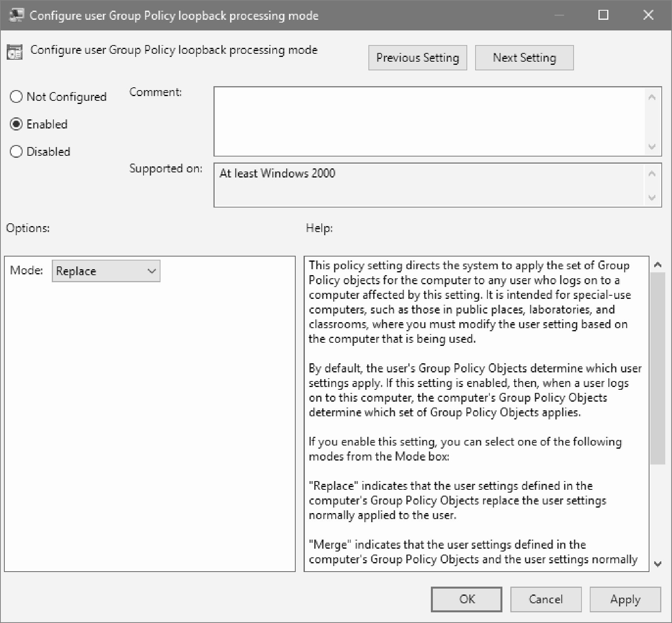Click the Cancel button
This screenshot has height=623, width=672.
[546, 599]
